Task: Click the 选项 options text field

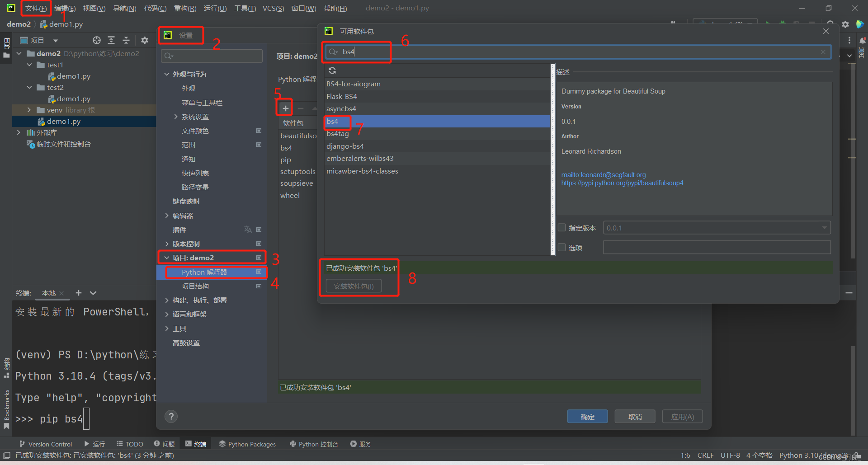Action: pyautogui.click(x=717, y=247)
